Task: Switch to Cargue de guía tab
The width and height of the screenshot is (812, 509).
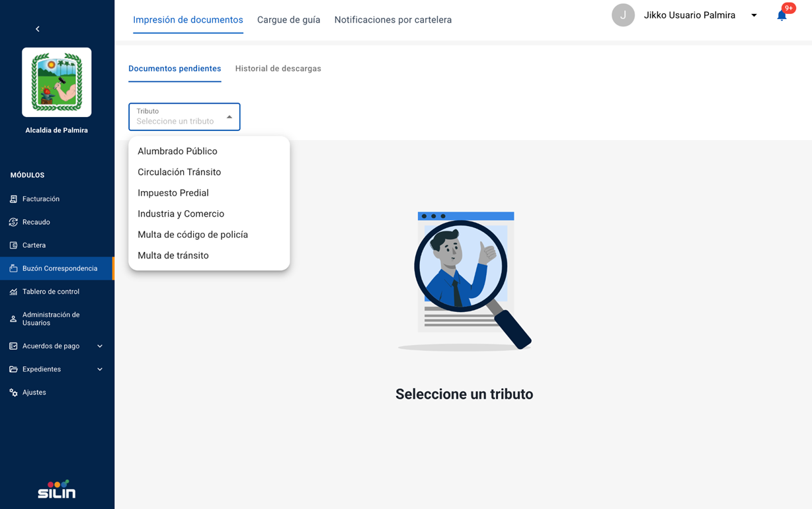Action: [x=288, y=20]
